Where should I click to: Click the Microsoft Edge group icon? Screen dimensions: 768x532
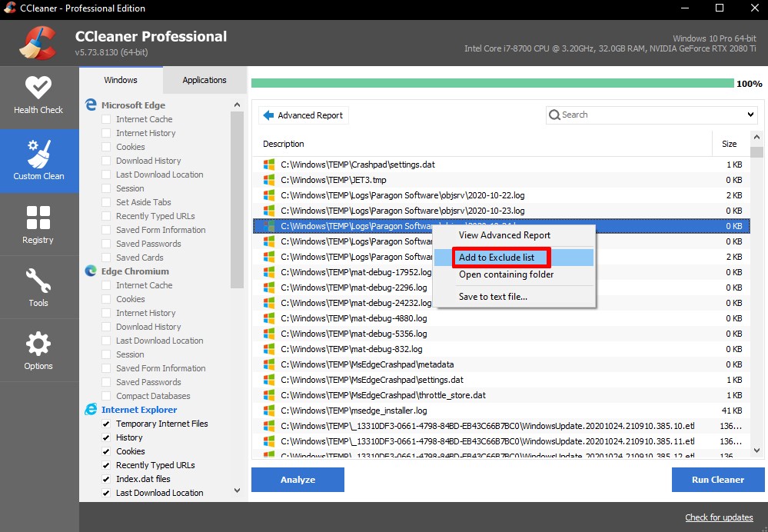(91, 105)
